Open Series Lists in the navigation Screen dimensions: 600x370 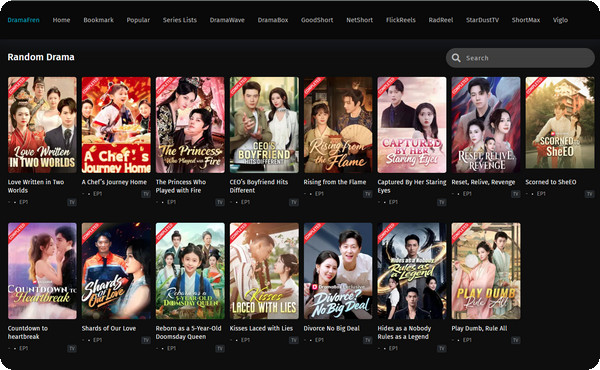tap(180, 20)
